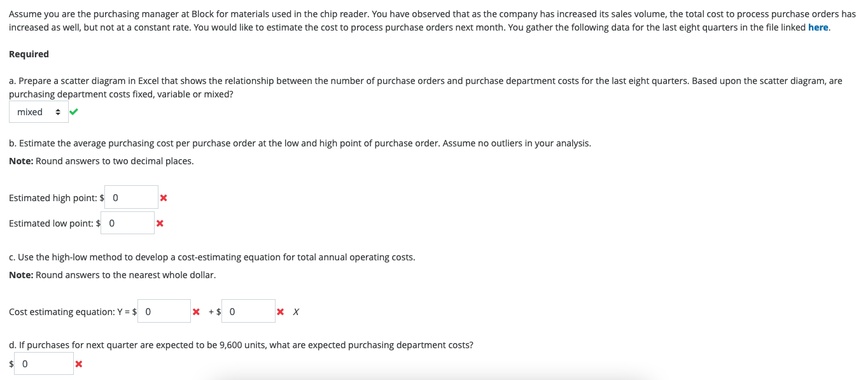The image size is (868, 380).
Task: Click the question text for part c
Action: (x=212, y=257)
